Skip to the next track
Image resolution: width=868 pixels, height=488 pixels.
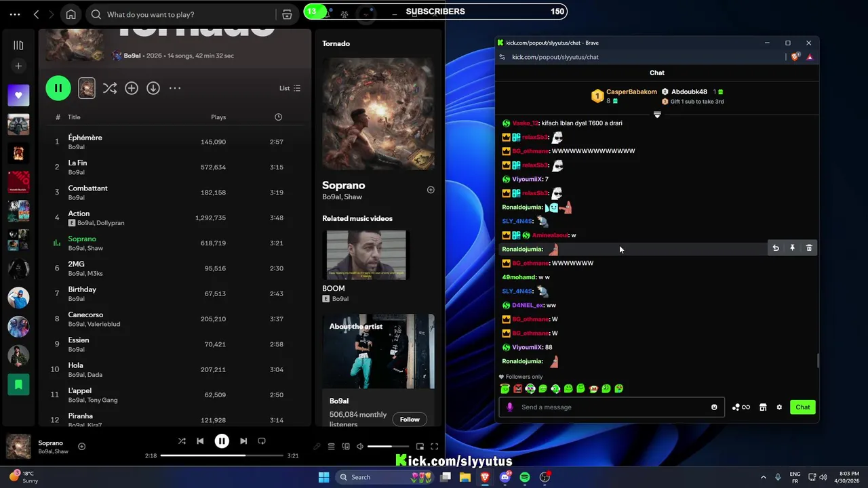point(243,441)
